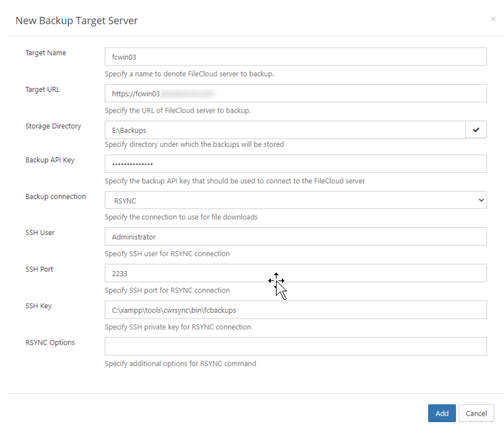Click the Add button
Screen dimensions: 504x439
tap(442, 413)
